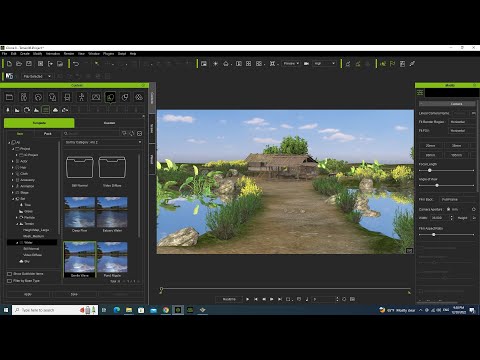Open the High quality dropdown

324,63
